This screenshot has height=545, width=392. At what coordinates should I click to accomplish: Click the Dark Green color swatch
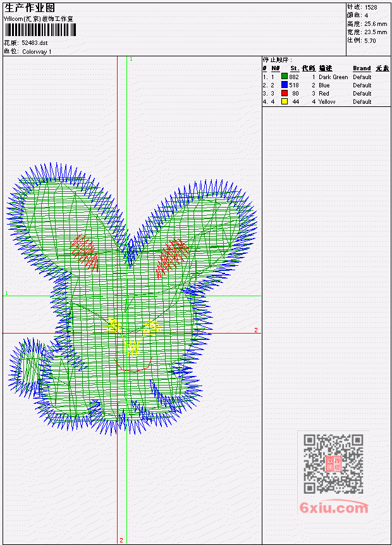coord(285,77)
